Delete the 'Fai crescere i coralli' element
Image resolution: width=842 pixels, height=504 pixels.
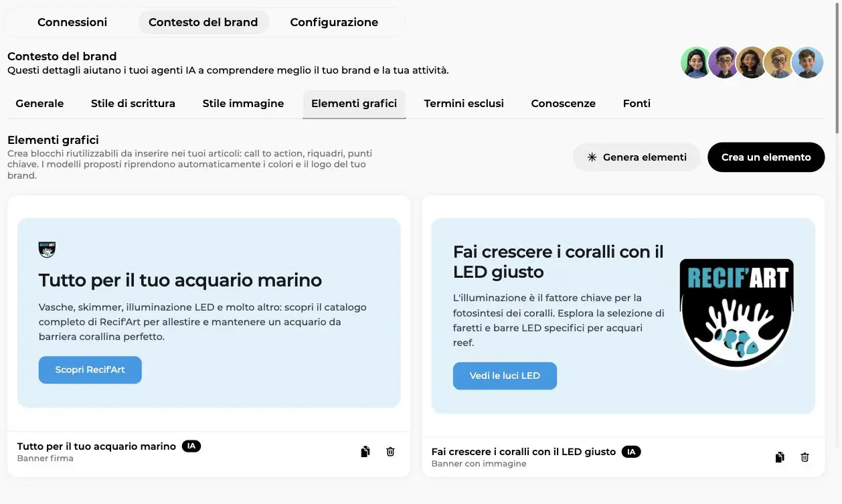[805, 457]
